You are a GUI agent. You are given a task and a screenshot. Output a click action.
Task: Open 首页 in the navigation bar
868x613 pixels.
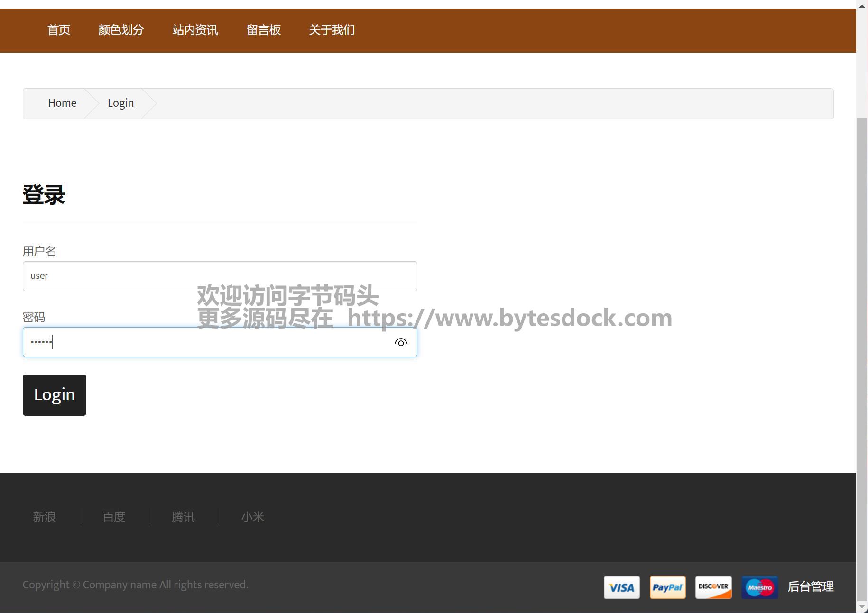pos(59,30)
